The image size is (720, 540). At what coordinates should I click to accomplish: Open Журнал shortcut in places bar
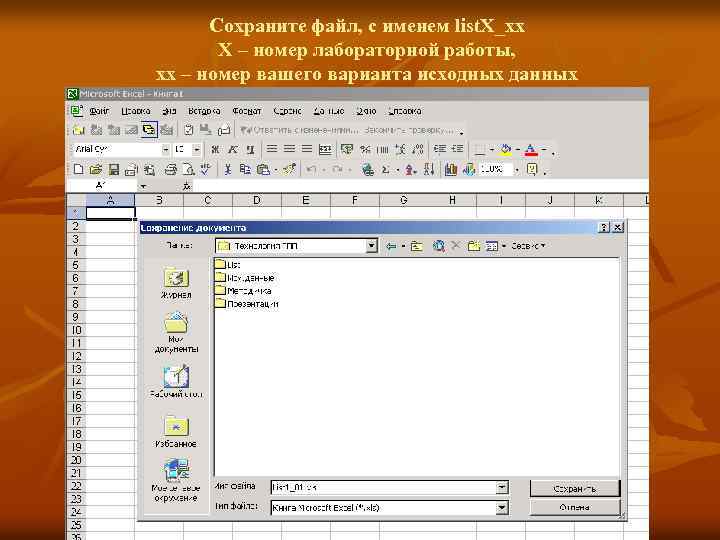(x=176, y=283)
